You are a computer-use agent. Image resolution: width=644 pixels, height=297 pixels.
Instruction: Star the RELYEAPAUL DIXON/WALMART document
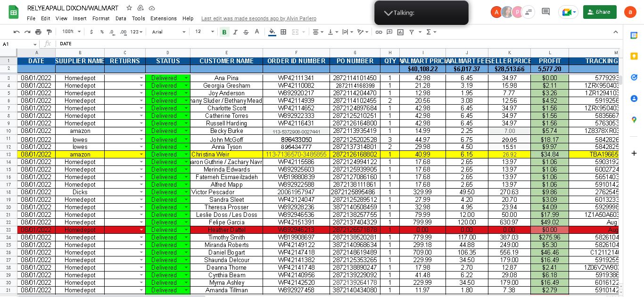click(129, 8)
